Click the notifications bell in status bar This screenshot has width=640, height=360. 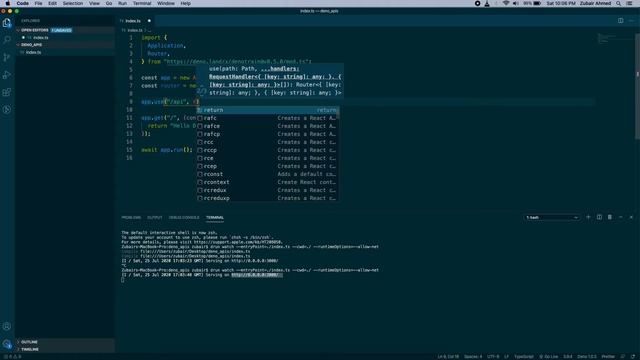pyautogui.click(x=633, y=357)
